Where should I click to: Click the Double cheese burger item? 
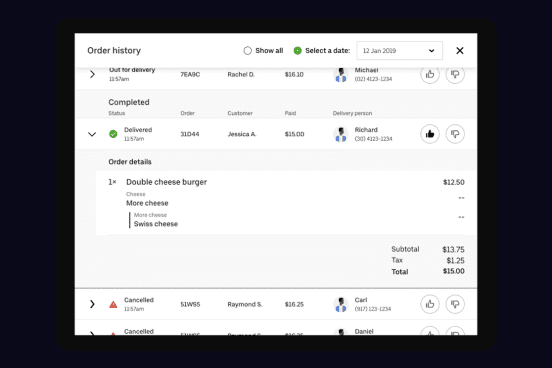click(167, 182)
